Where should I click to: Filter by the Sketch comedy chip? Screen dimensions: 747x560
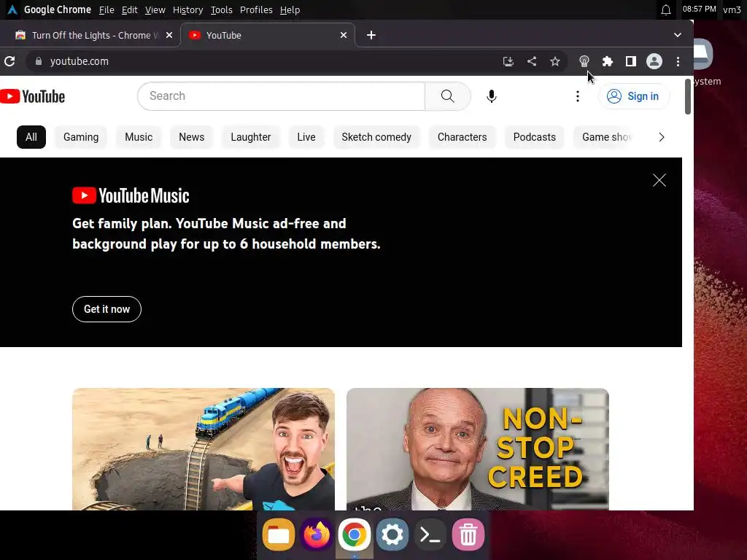[376, 137]
